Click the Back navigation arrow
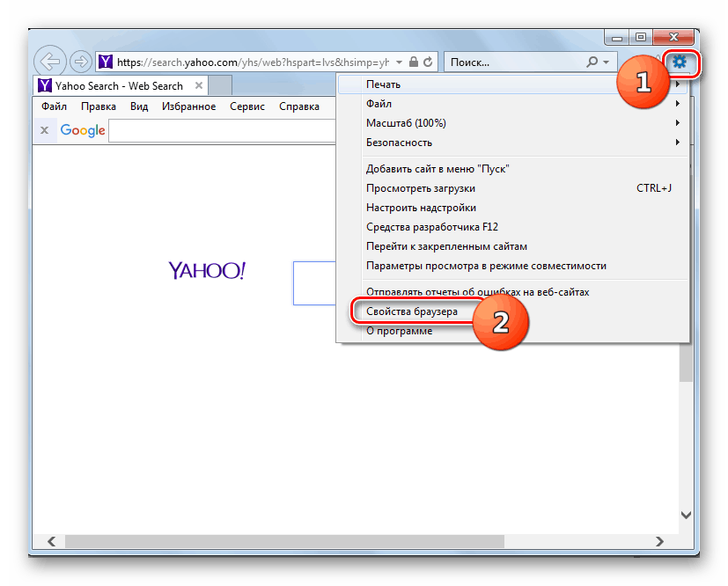This screenshot has height=586, width=728. [50, 62]
